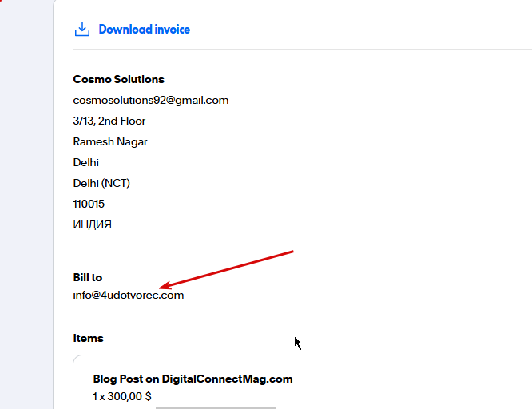
Task: Click the 3/13, 2nd Floor address line
Action: [109, 121]
